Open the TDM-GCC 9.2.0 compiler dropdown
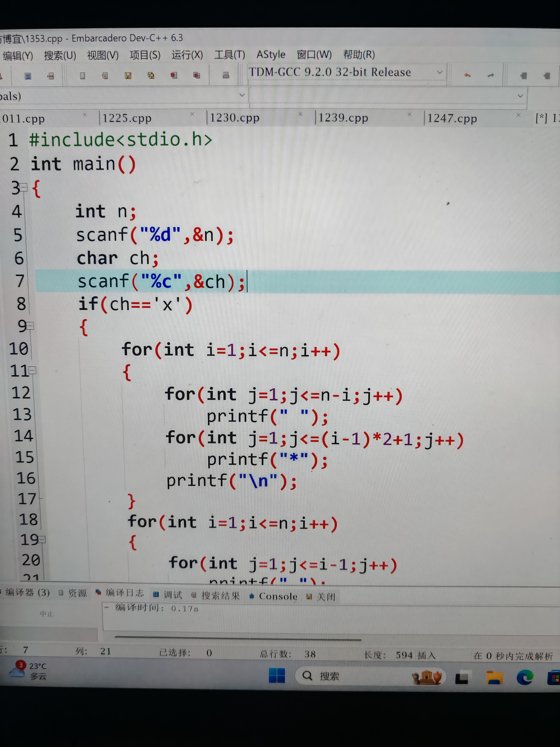The height and width of the screenshot is (747, 560). [x=440, y=72]
